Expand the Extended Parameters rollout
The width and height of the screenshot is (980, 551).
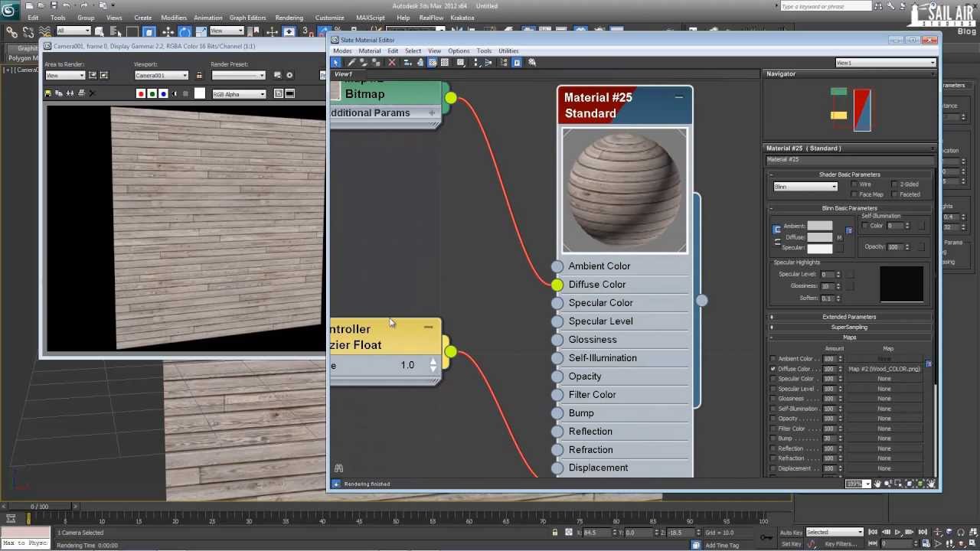click(x=849, y=317)
